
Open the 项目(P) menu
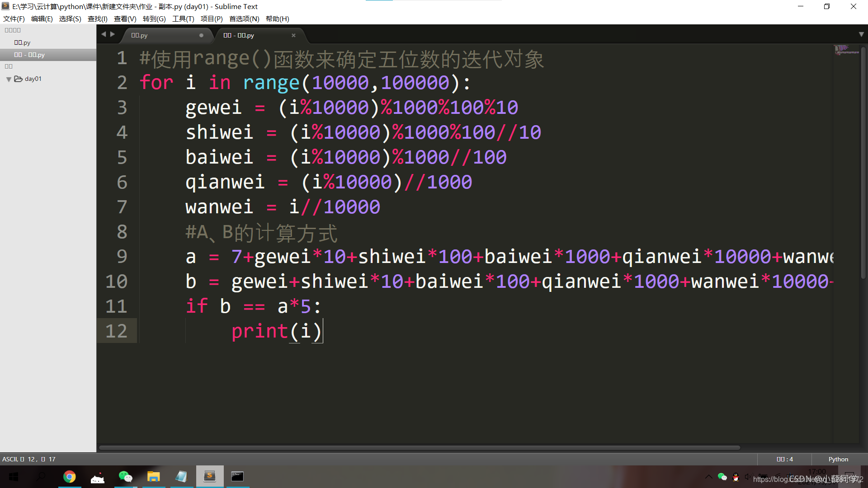(x=212, y=19)
